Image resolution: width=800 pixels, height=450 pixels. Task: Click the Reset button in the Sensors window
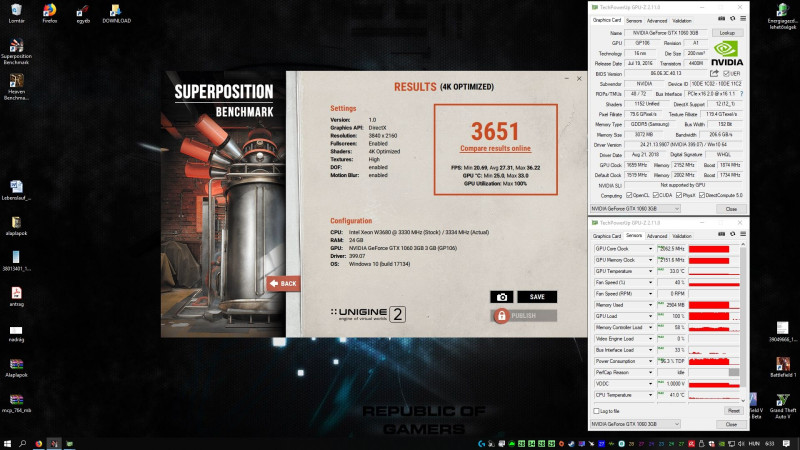click(733, 411)
